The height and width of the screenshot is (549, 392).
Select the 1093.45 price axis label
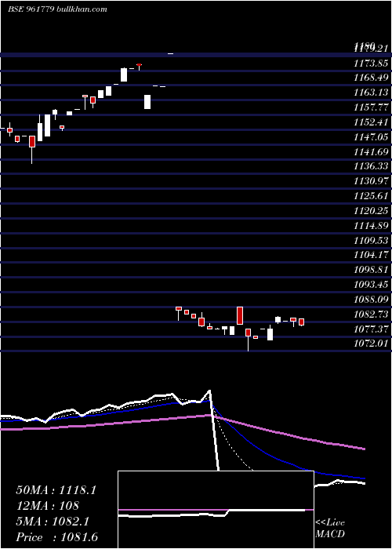point(371,284)
